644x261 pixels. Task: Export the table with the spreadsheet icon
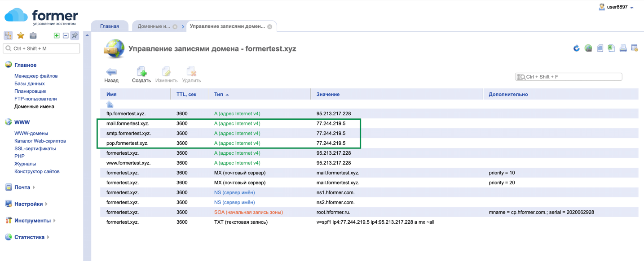[611, 48]
